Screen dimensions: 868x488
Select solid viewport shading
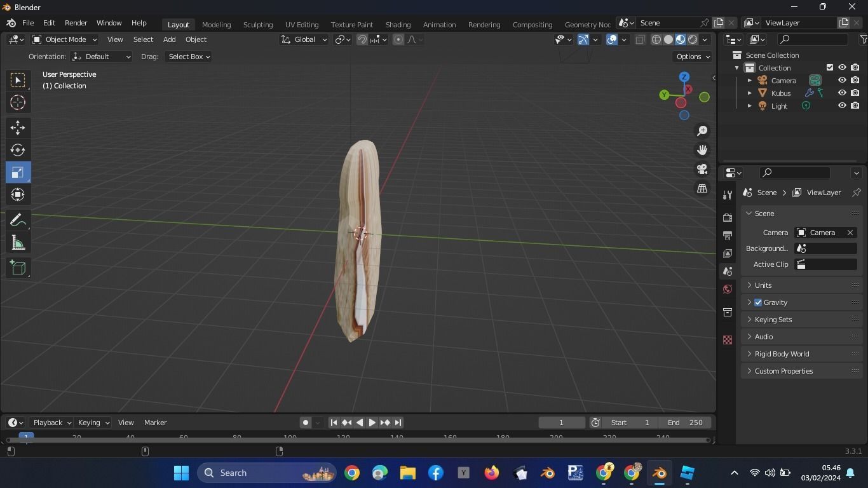click(x=668, y=39)
